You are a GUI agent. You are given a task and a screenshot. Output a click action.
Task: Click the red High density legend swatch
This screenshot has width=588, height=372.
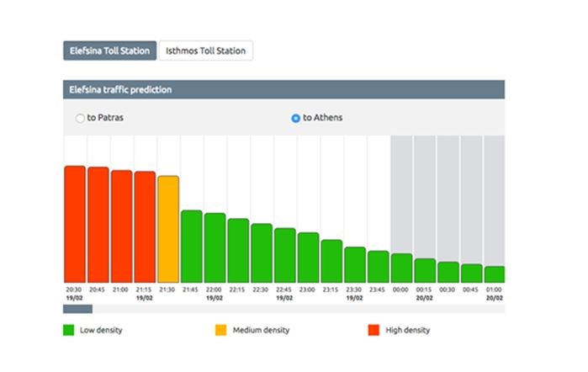(374, 330)
